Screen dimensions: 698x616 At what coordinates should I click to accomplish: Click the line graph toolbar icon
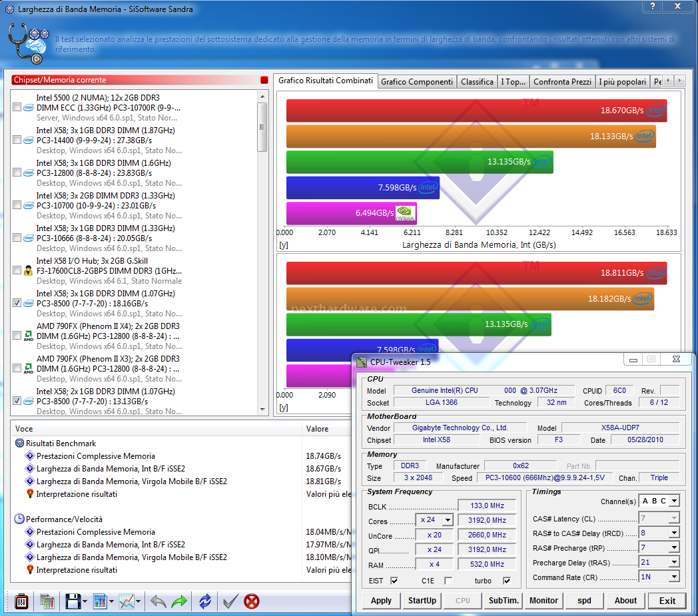tap(127, 602)
